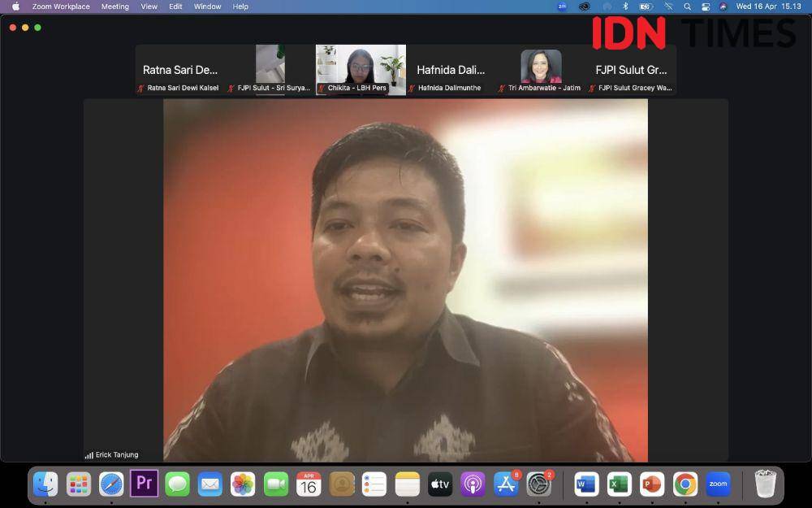Select Ratna Sari Dewi Kalsel participant tile
Viewport: 812px width, 508px height.
[x=180, y=70]
